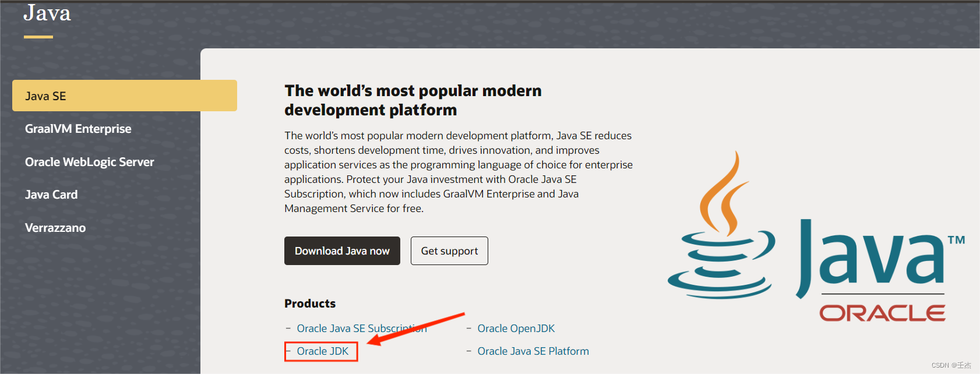Open the GraalVM Enterprise section

pos(78,129)
